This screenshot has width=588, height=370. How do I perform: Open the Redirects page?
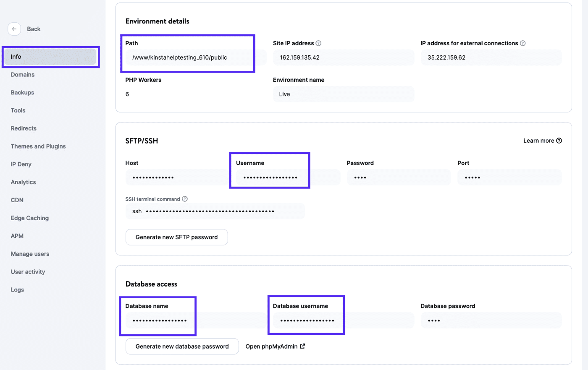pyautogui.click(x=23, y=128)
